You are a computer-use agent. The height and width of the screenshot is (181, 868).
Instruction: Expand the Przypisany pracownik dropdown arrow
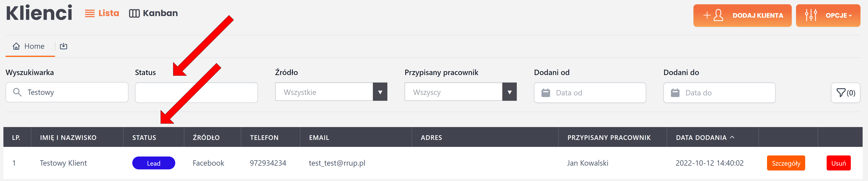tap(509, 92)
